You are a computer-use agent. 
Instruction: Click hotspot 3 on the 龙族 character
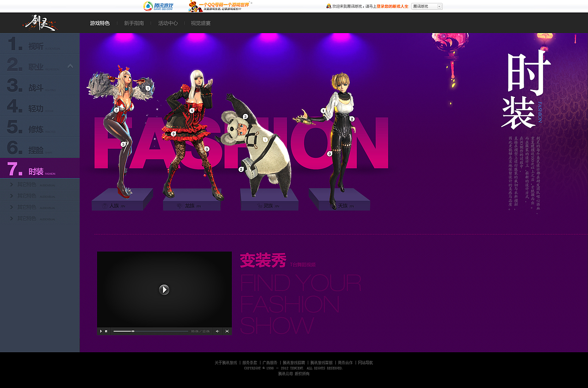pos(207,149)
